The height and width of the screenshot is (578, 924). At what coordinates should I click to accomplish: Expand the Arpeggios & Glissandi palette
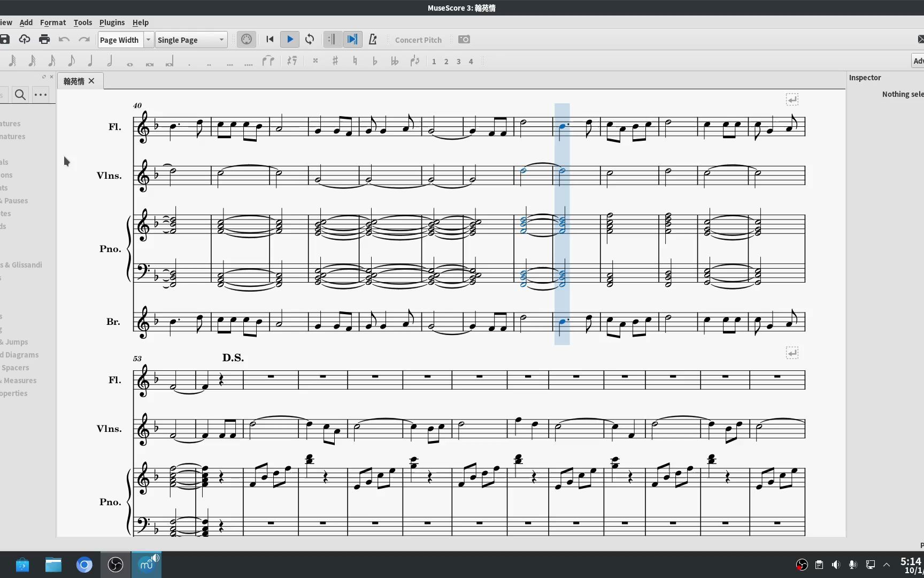pos(21,265)
